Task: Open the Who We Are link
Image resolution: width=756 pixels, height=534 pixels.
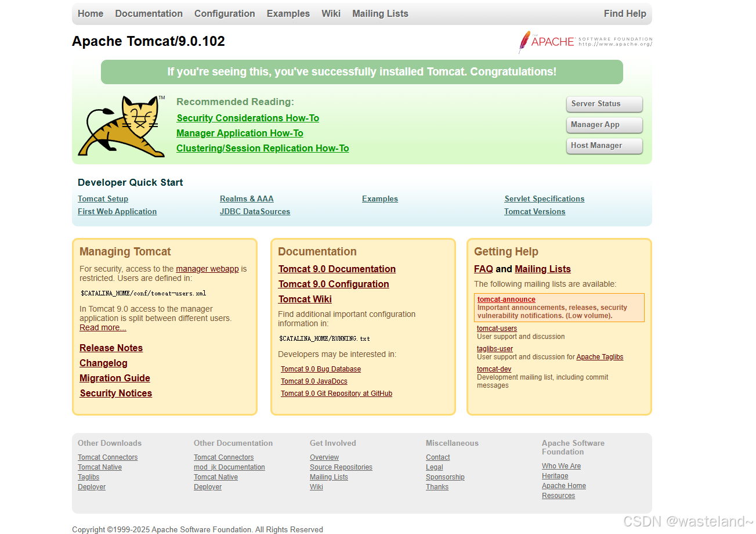Action: (x=561, y=466)
